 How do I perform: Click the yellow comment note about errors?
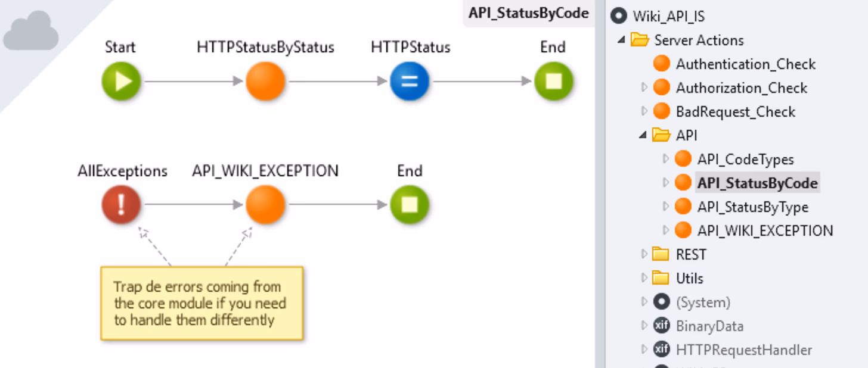(201, 303)
